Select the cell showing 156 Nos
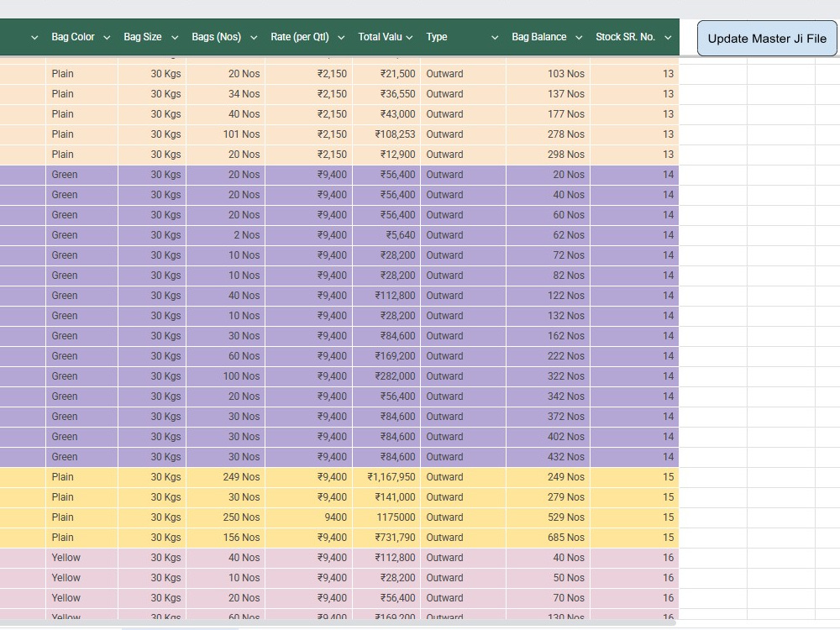 [x=225, y=538]
